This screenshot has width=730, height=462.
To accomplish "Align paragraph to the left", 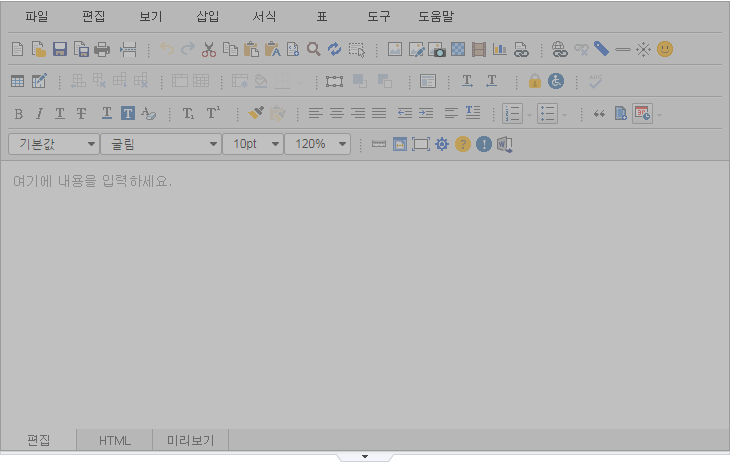I will (316, 113).
